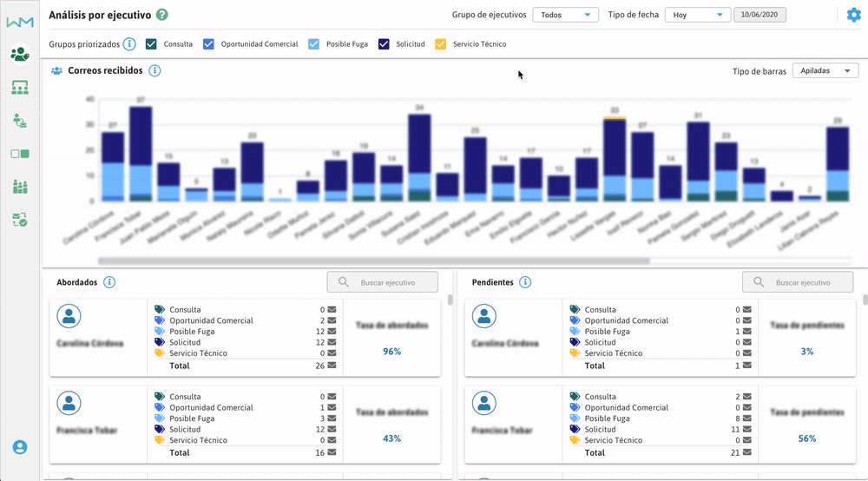This screenshot has height=481, width=868.
Task: Select the executives analysis sidebar item
Action: coord(19,54)
